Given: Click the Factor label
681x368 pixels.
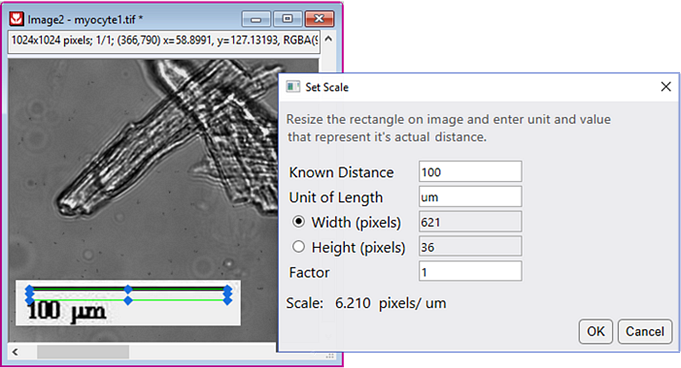Looking at the screenshot, I should (309, 272).
